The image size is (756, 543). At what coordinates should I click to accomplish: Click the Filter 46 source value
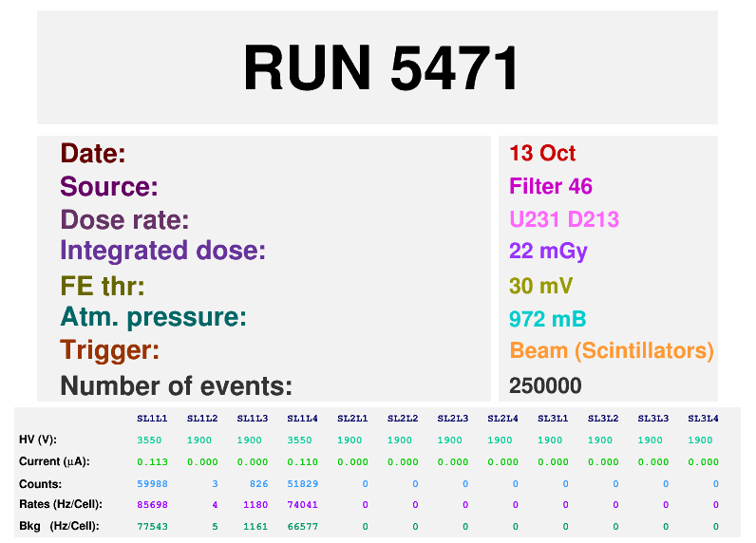(551, 187)
